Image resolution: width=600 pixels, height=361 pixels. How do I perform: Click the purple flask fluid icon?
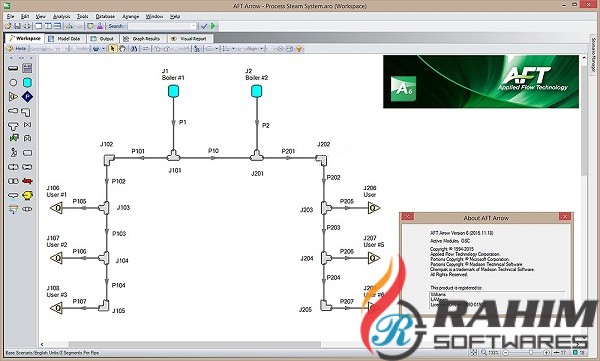click(x=99, y=26)
